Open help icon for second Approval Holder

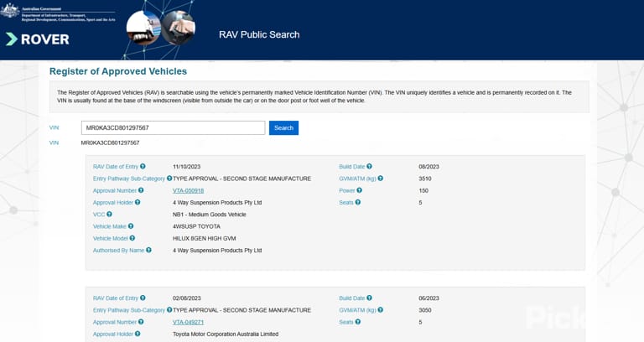(x=138, y=334)
